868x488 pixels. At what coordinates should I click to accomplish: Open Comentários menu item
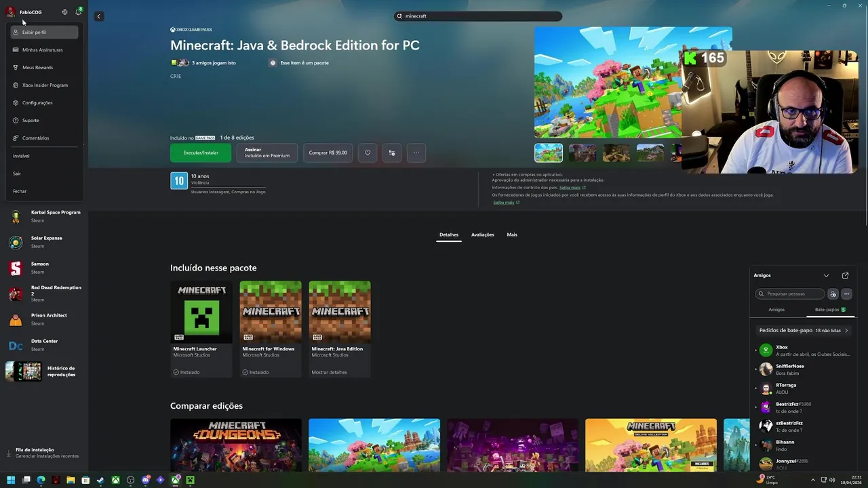44,138
